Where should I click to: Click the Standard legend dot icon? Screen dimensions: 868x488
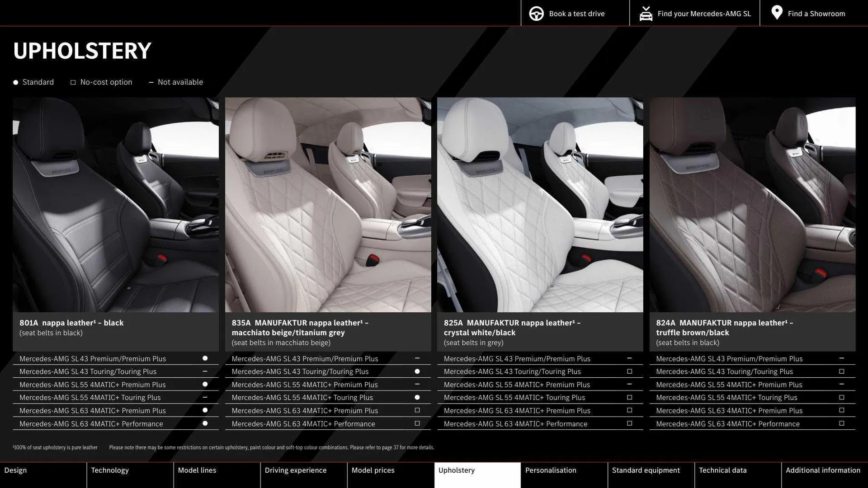click(x=15, y=82)
